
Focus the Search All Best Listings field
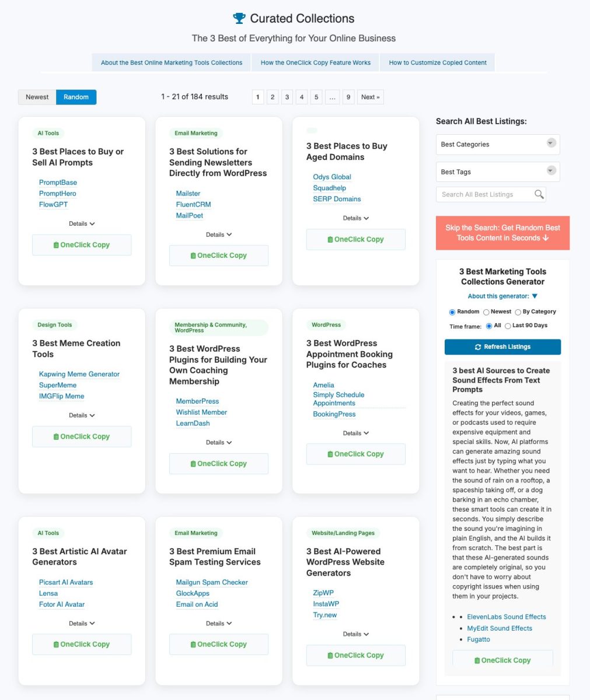[x=484, y=194]
